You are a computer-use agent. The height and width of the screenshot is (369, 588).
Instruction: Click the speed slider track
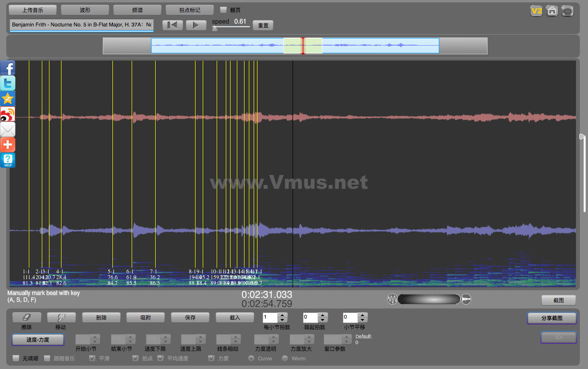(x=232, y=27)
